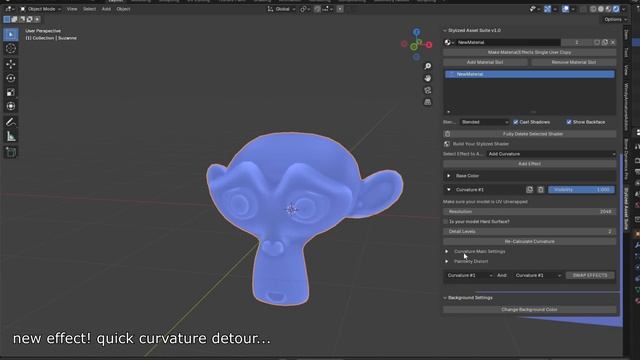Image resolution: width=640 pixels, height=360 pixels.
Task: Adjust the Visibility slider for Curvature #1
Action: click(x=581, y=190)
